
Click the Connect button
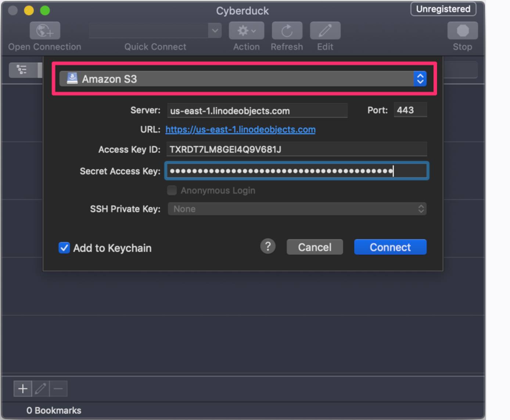tap(389, 247)
